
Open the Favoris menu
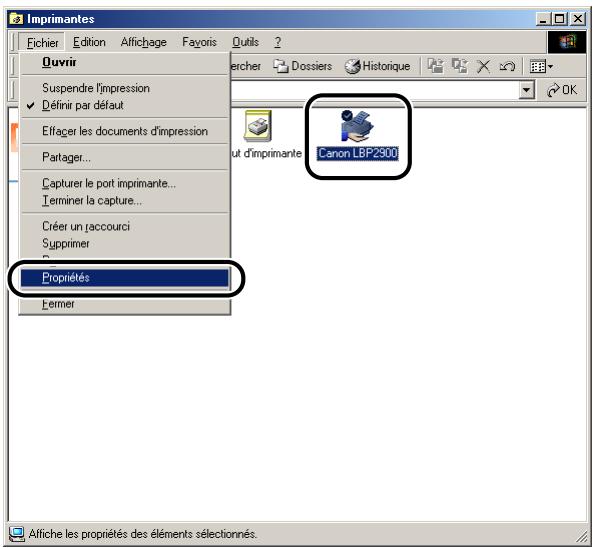pyautogui.click(x=199, y=42)
